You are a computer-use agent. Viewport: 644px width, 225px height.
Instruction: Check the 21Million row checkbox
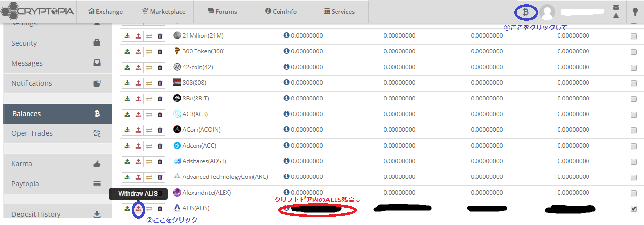633,36
